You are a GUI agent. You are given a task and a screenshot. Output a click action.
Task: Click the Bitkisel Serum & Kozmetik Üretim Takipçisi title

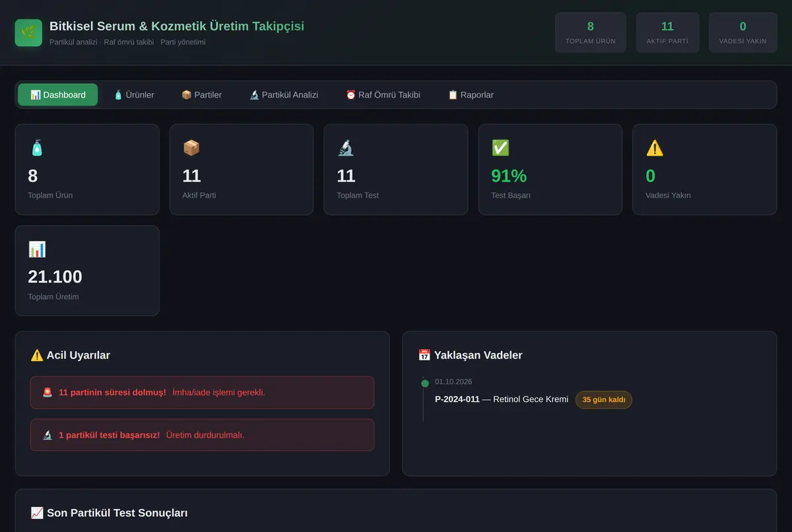[177, 26]
